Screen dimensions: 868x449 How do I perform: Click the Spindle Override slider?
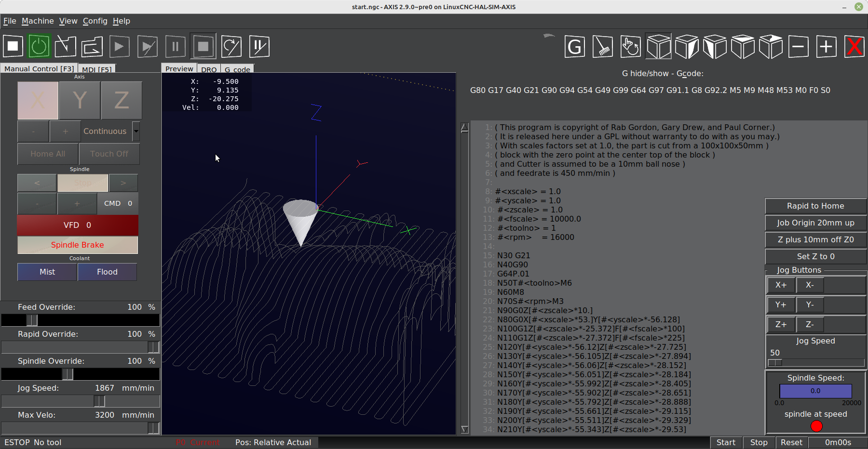pos(81,374)
